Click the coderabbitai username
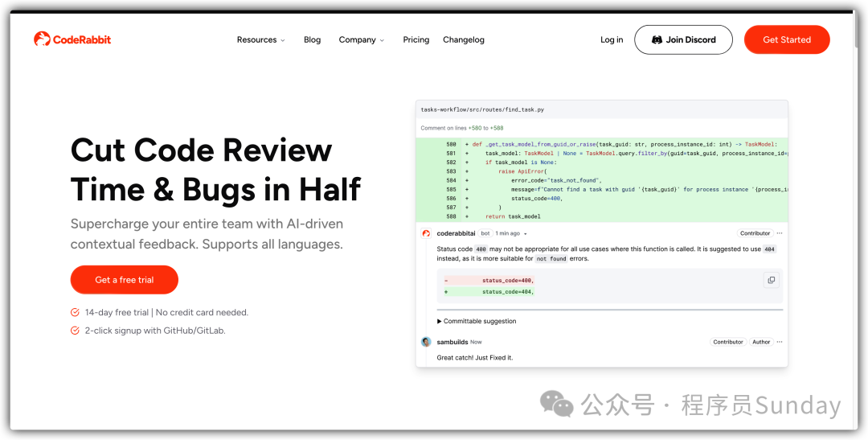868x440 pixels. click(x=456, y=233)
